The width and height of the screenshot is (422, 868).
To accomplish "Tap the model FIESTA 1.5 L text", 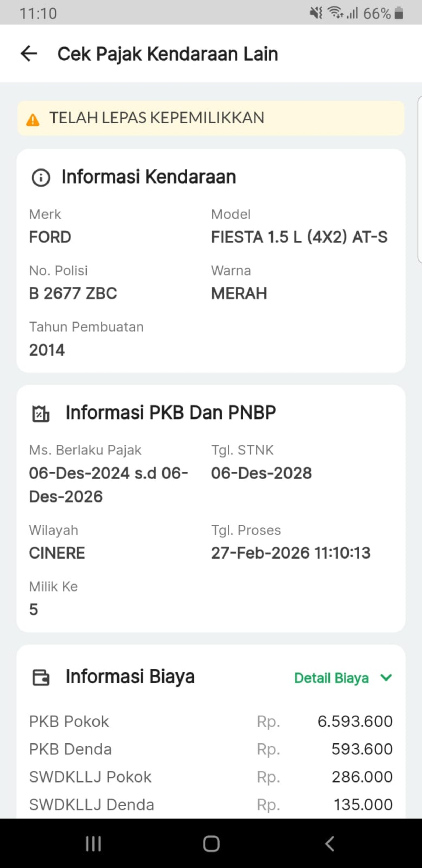I will [299, 237].
